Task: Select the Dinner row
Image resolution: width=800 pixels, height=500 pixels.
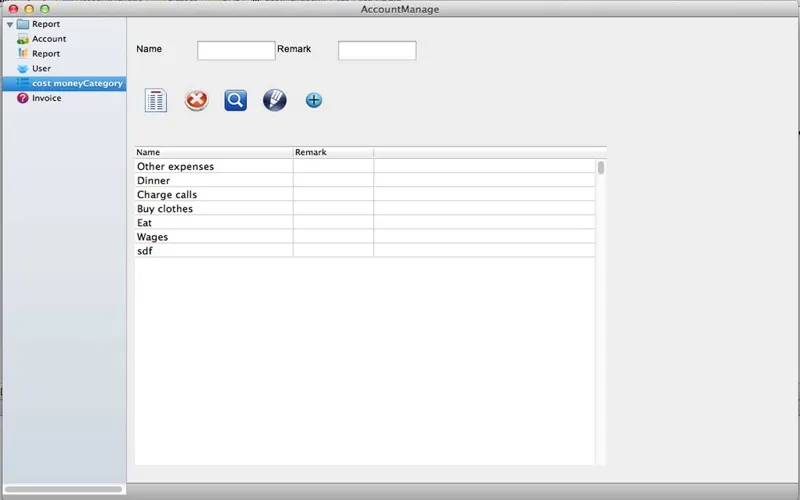Action: 365,181
